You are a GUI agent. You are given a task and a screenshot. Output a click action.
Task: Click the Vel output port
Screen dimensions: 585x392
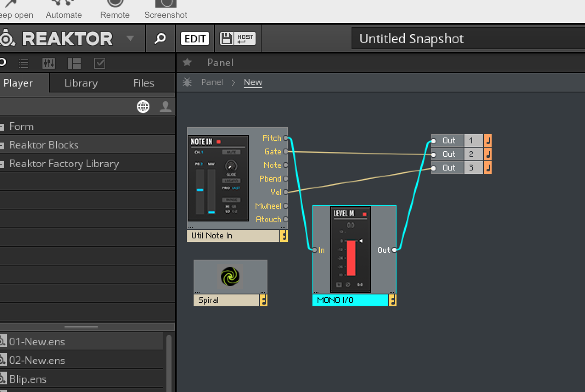point(285,192)
